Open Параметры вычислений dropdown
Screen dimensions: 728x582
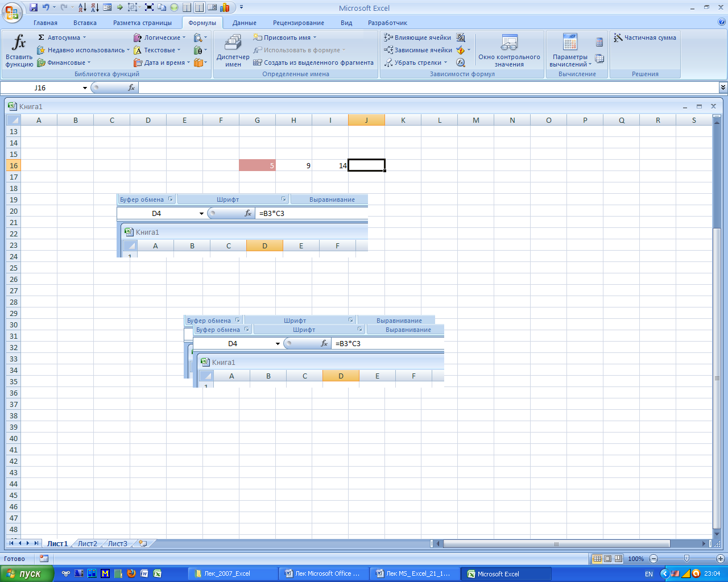click(570, 51)
